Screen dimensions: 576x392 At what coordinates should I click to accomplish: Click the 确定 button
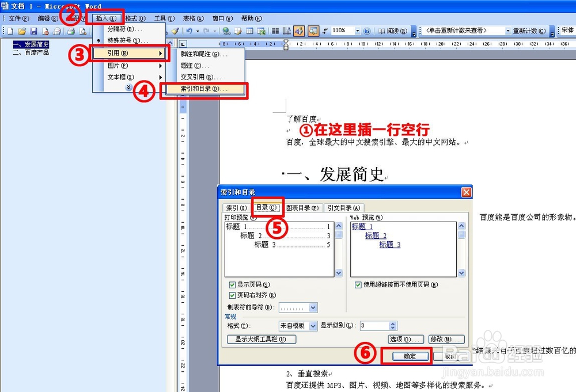click(x=410, y=356)
